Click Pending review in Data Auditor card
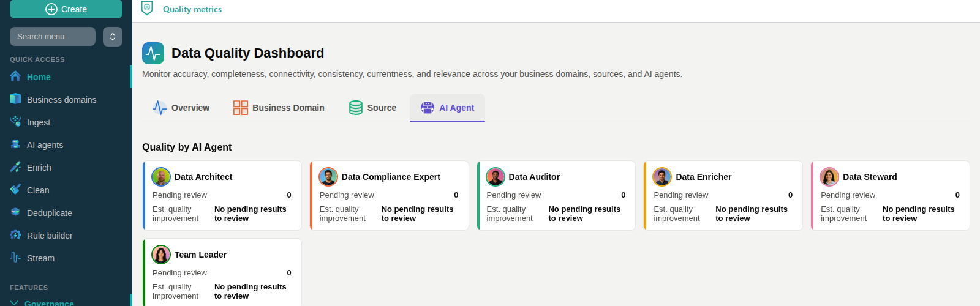Viewport: 980px width, 306px height. pyautogui.click(x=514, y=195)
